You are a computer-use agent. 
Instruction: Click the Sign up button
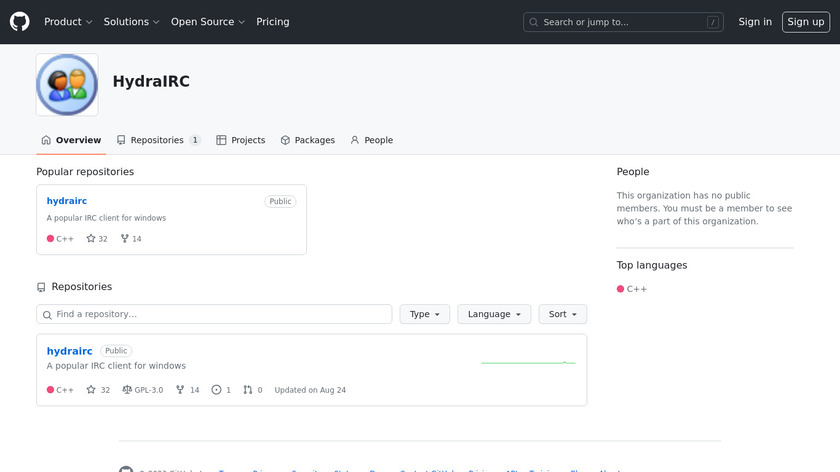805,22
